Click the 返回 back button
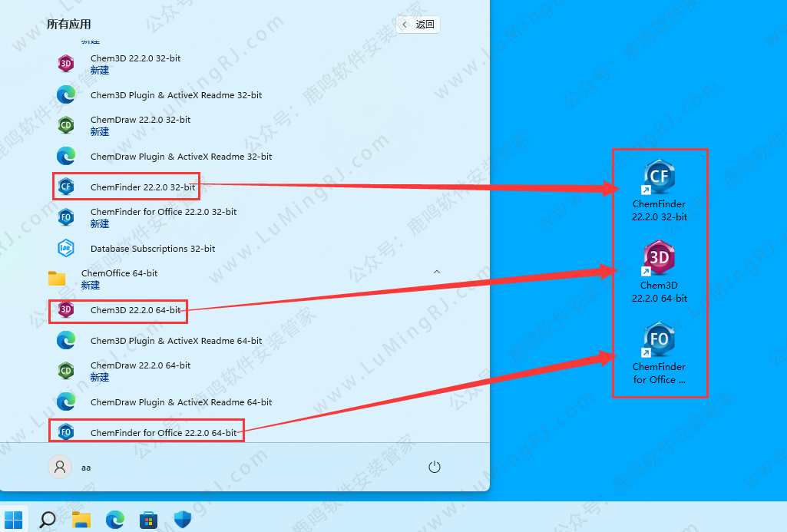 pos(418,24)
